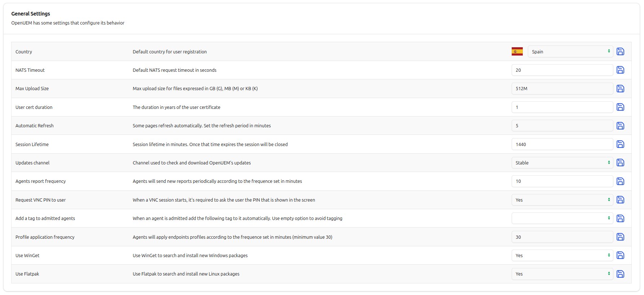The height and width of the screenshot is (295, 644).
Task: Click the Session Lifetime field with 1440
Action: pos(562,144)
